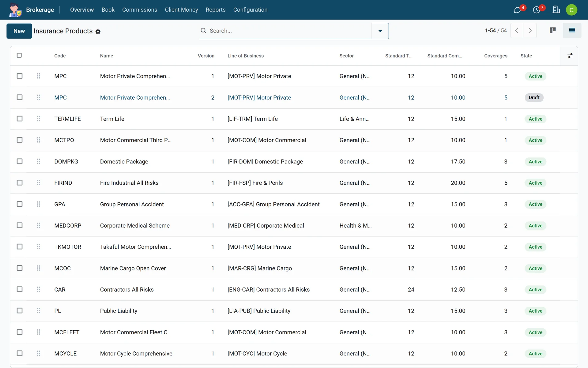This screenshot has height=368, width=588.
Task: Go to next page of records
Action: point(530,30)
